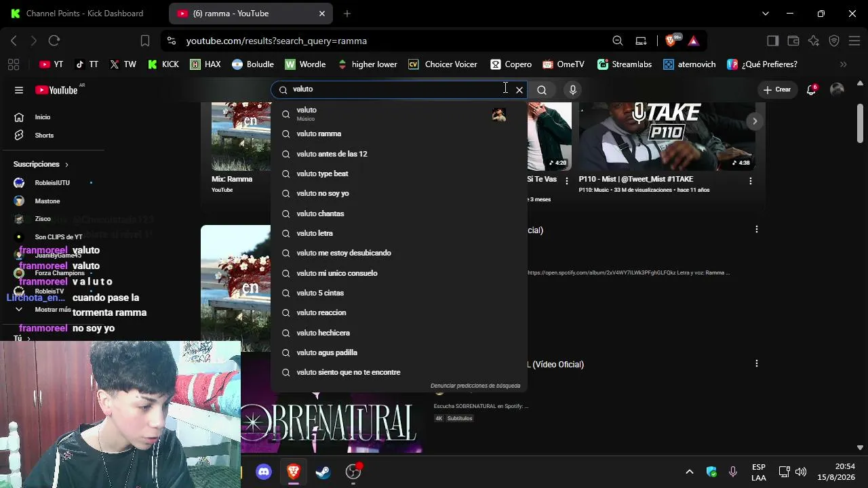The image size is (868, 488).
Task: Open options for the P110 Mist video
Action: (x=750, y=181)
